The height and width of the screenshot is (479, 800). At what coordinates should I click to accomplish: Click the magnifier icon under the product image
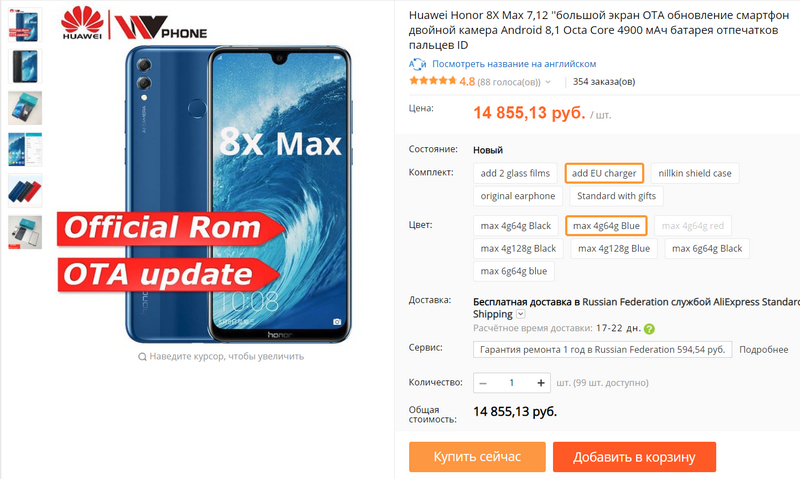pos(142,357)
